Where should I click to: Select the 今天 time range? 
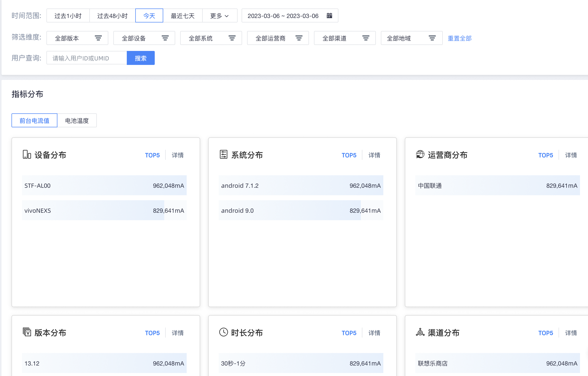[x=149, y=16]
